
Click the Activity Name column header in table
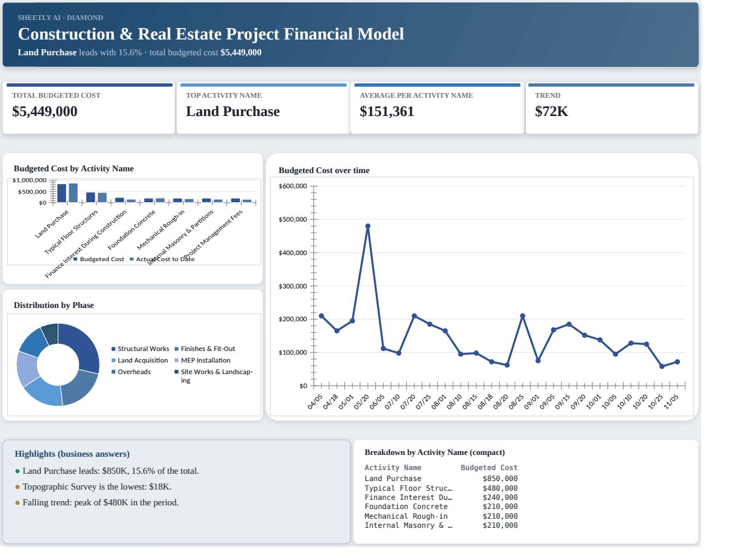pos(393,468)
